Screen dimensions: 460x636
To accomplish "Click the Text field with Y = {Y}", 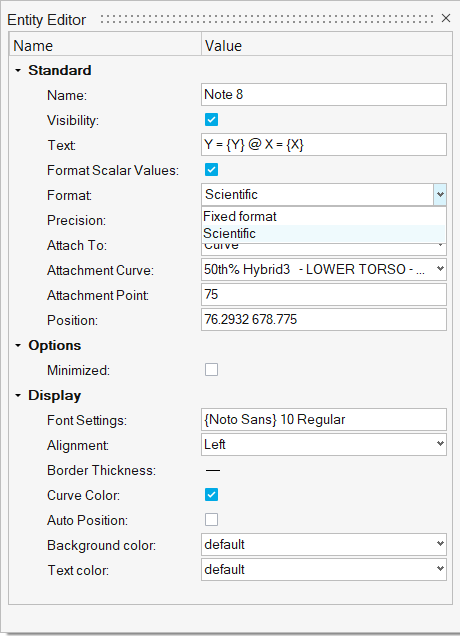I will coord(324,144).
